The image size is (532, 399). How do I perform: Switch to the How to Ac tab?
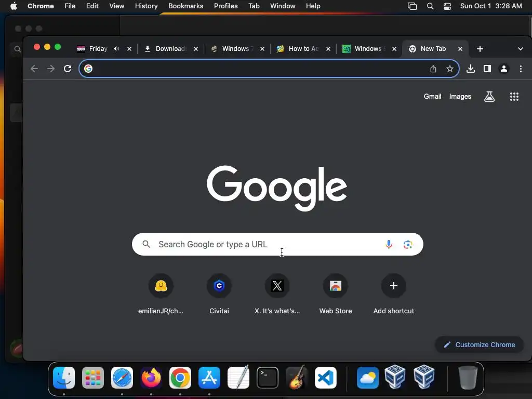point(304,49)
